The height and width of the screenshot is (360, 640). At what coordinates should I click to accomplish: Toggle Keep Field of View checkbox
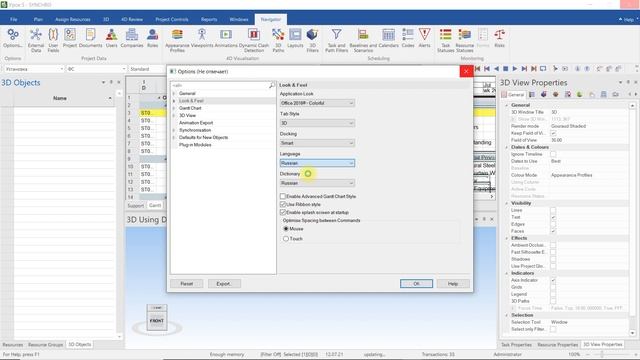tap(553, 133)
